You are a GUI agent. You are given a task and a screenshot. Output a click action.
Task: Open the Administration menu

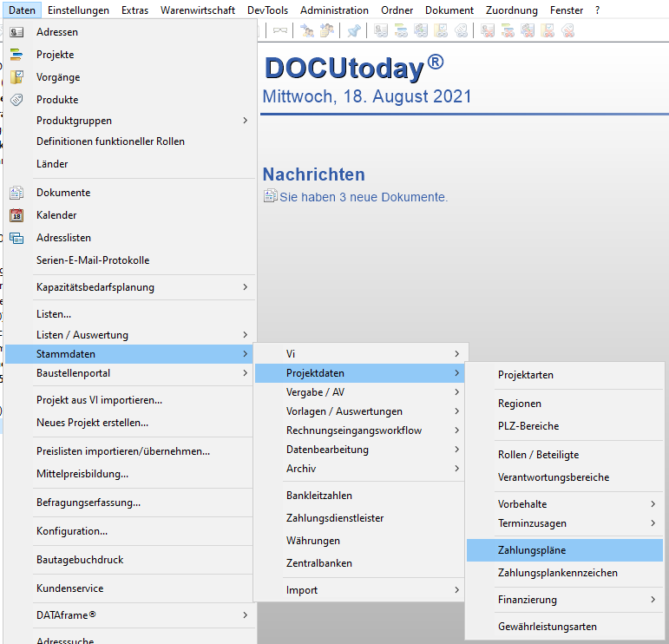point(334,10)
